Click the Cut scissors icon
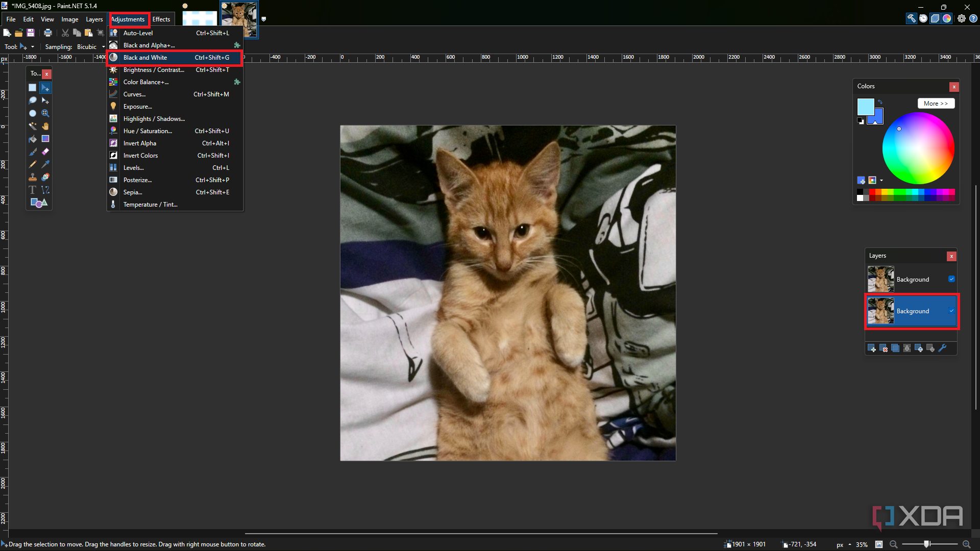The width and height of the screenshot is (980, 551). tap(65, 33)
